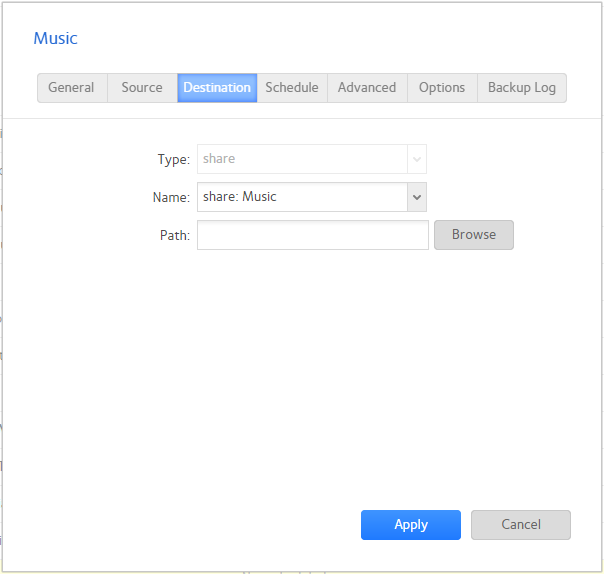The height and width of the screenshot is (574, 604).
Task: Click the Apply button
Action: tap(410, 525)
